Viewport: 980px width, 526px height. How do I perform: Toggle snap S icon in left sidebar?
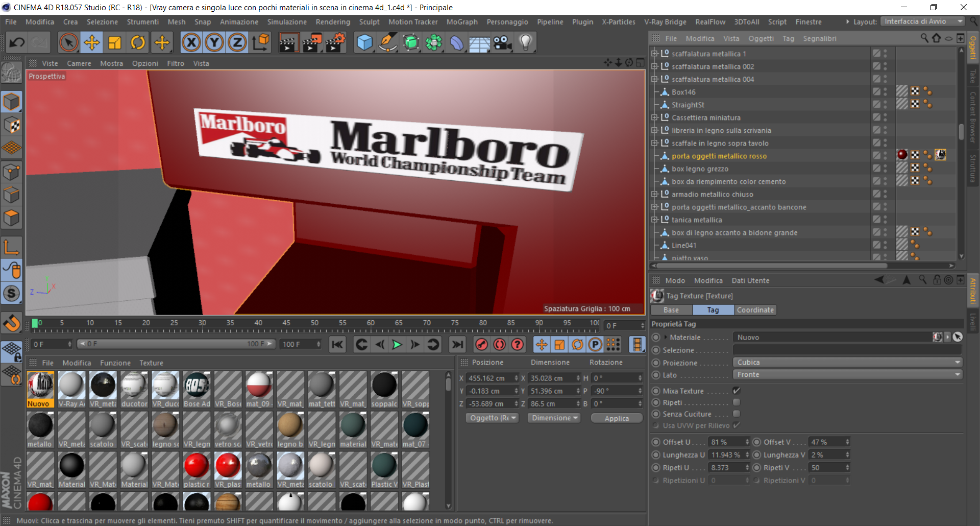(11, 293)
